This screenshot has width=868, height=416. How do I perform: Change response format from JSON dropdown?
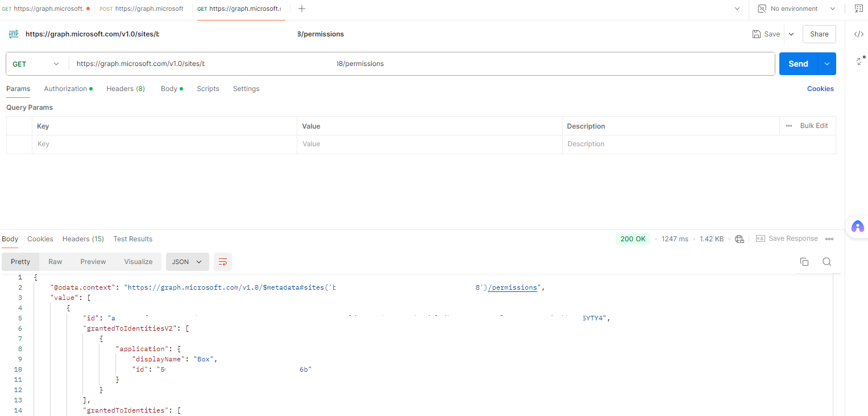click(187, 261)
